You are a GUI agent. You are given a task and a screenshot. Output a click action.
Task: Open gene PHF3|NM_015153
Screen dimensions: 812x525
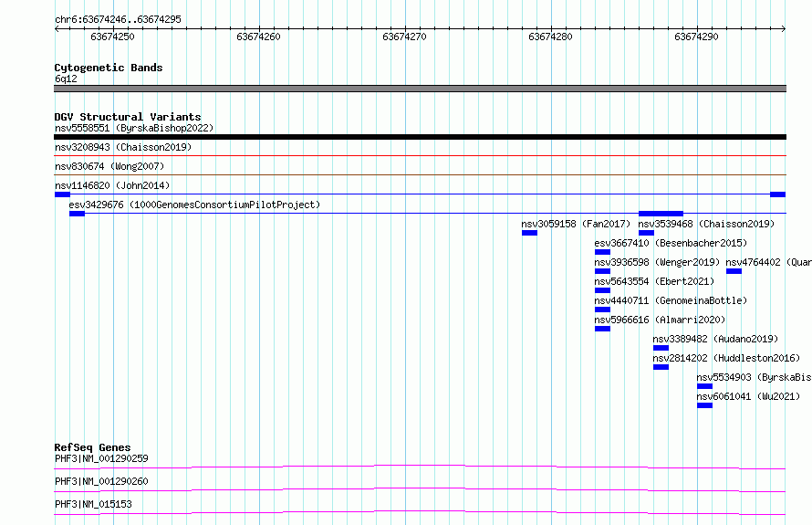click(x=93, y=504)
